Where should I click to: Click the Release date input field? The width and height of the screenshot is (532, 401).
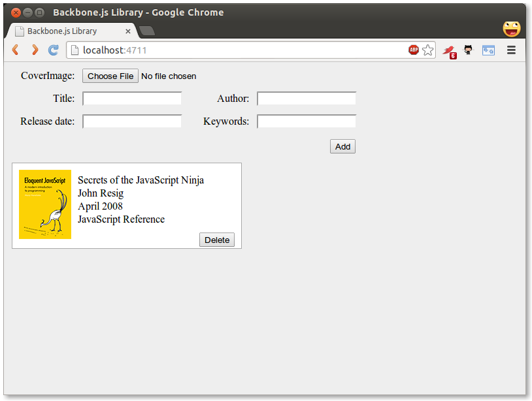[x=132, y=121]
